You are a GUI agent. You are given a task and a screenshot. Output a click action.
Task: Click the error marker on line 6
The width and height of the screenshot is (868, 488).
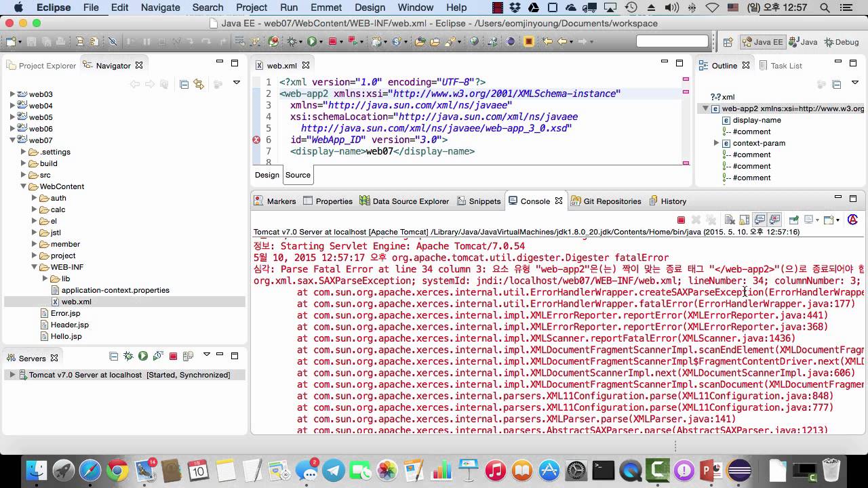[x=256, y=140]
